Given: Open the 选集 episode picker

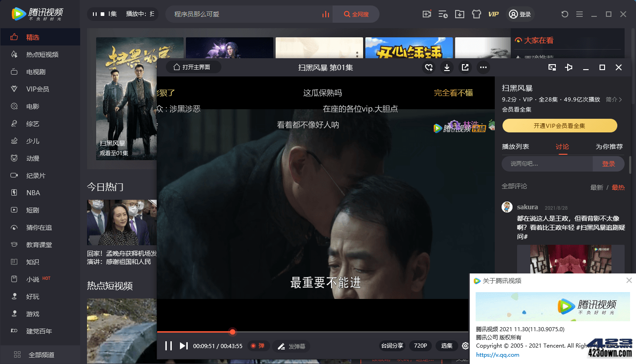Looking at the screenshot, I should click(447, 346).
